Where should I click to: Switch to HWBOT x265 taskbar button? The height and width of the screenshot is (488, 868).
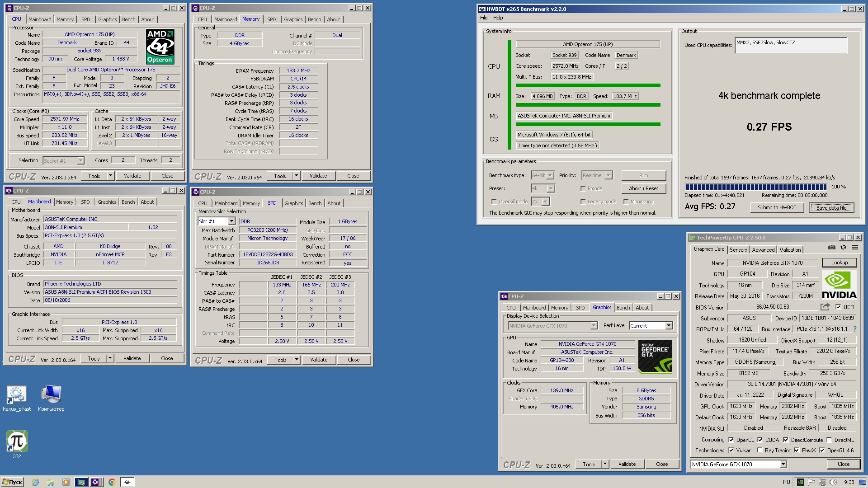(x=127, y=482)
